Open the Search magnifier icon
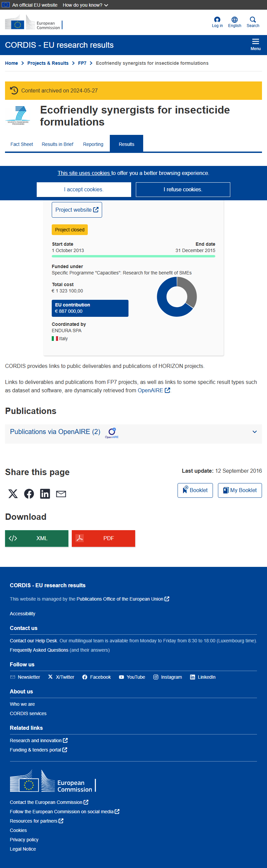 [x=253, y=20]
